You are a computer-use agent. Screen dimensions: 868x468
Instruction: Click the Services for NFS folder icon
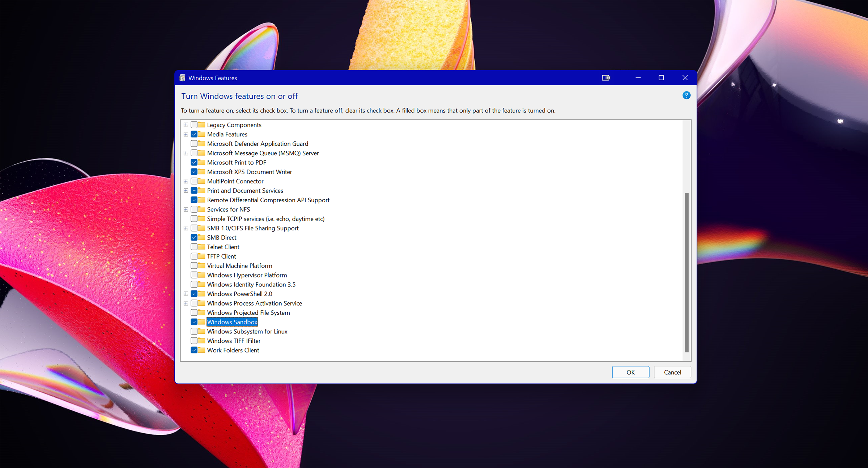click(202, 209)
